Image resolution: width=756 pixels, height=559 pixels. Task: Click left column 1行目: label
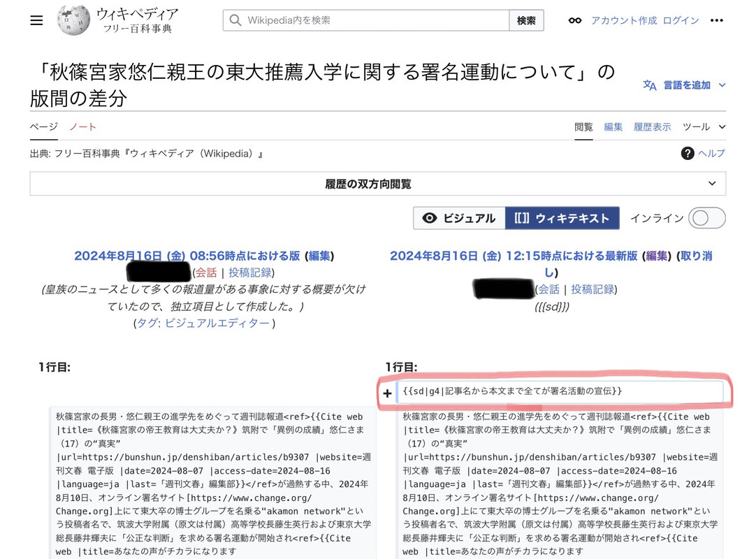54,367
